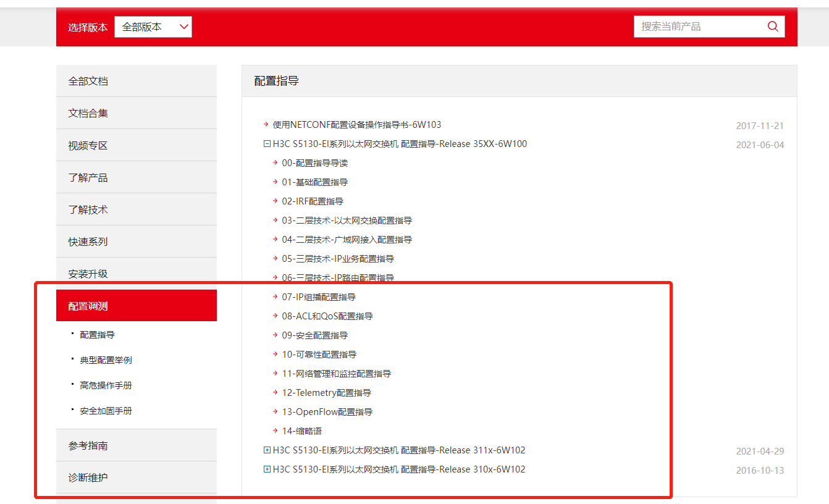Click the search magnifier icon
Viewport: 829px width, 504px height.
coord(773,27)
